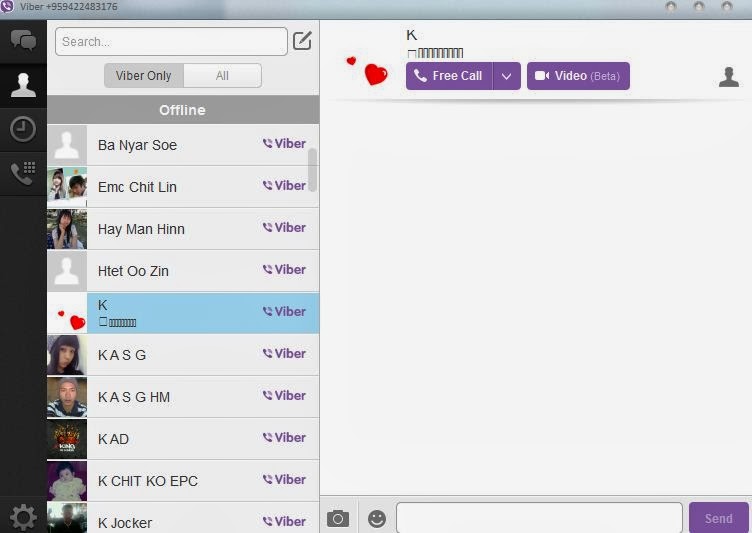Click the hearts avatar in chat header
Image resolution: width=752 pixels, height=533 pixels.
pyautogui.click(x=367, y=71)
